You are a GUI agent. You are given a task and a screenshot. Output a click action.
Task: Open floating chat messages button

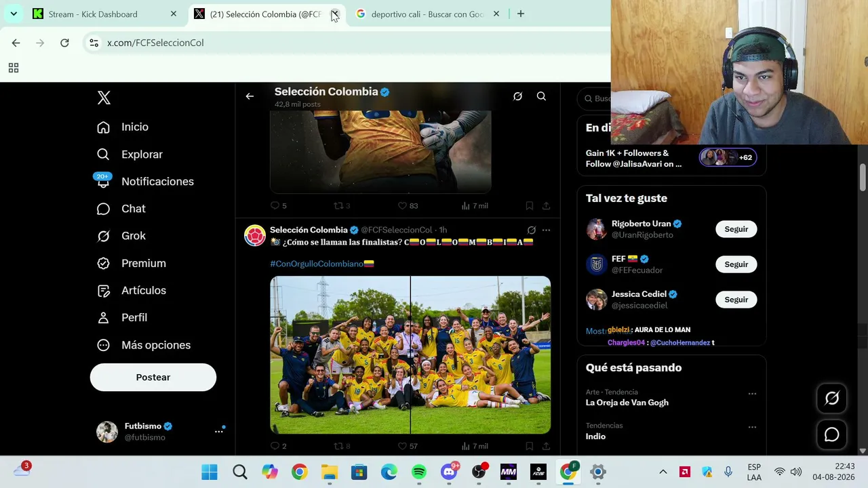pyautogui.click(x=832, y=435)
